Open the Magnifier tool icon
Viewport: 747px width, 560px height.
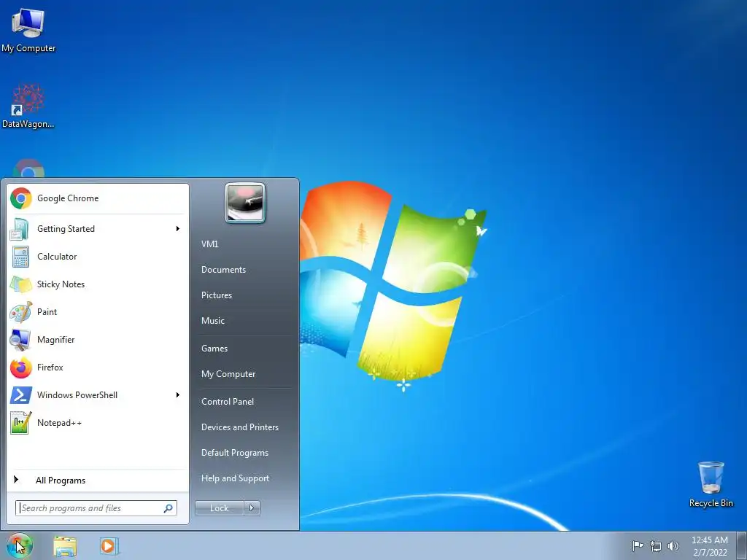tap(20, 340)
